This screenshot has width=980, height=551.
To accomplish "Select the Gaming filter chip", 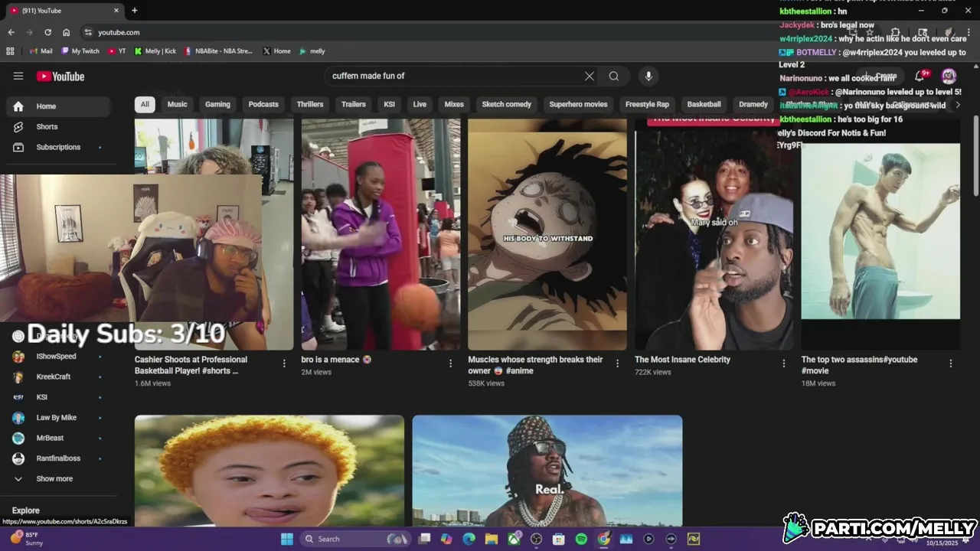I will (217, 104).
